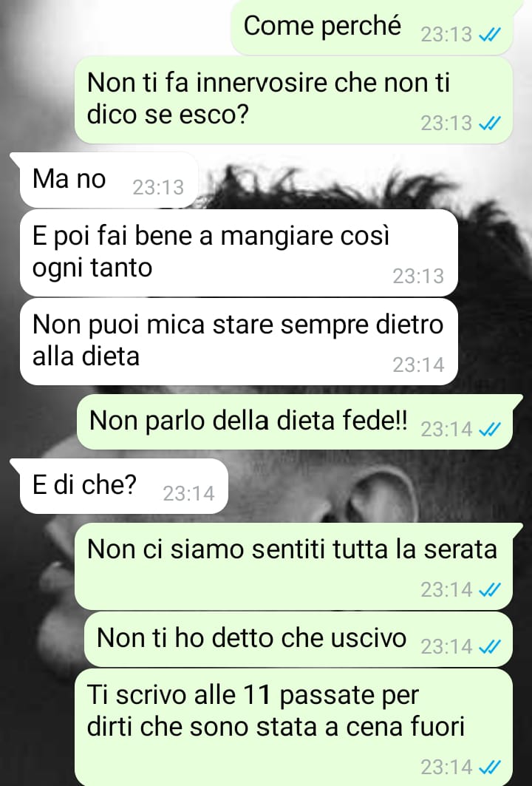Select 'E poi fai bene a mangiare' bubble

click(239, 253)
